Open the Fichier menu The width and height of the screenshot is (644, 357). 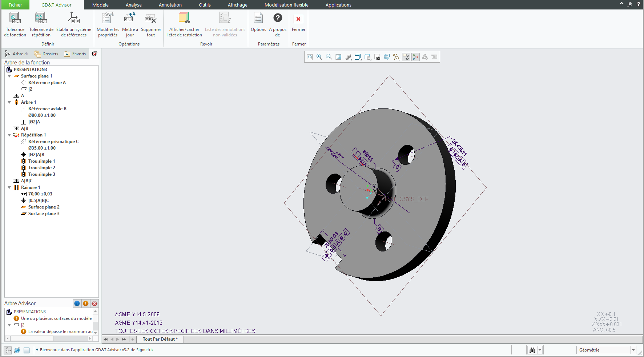point(15,5)
